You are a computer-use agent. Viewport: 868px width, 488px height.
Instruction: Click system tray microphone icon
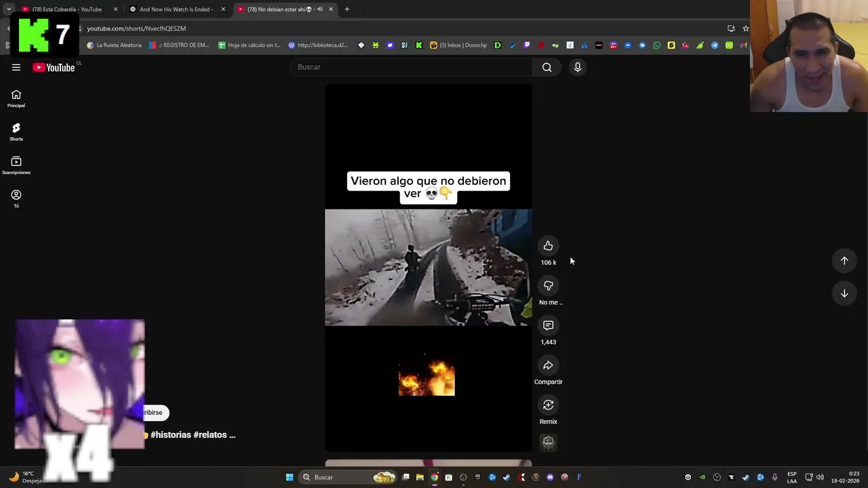[x=775, y=477]
